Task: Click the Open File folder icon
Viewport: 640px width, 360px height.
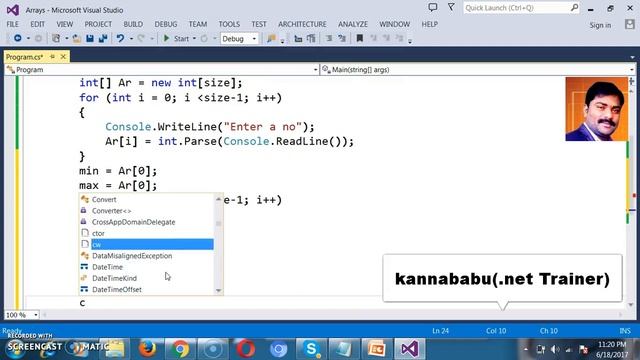Action: coord(76,38)
